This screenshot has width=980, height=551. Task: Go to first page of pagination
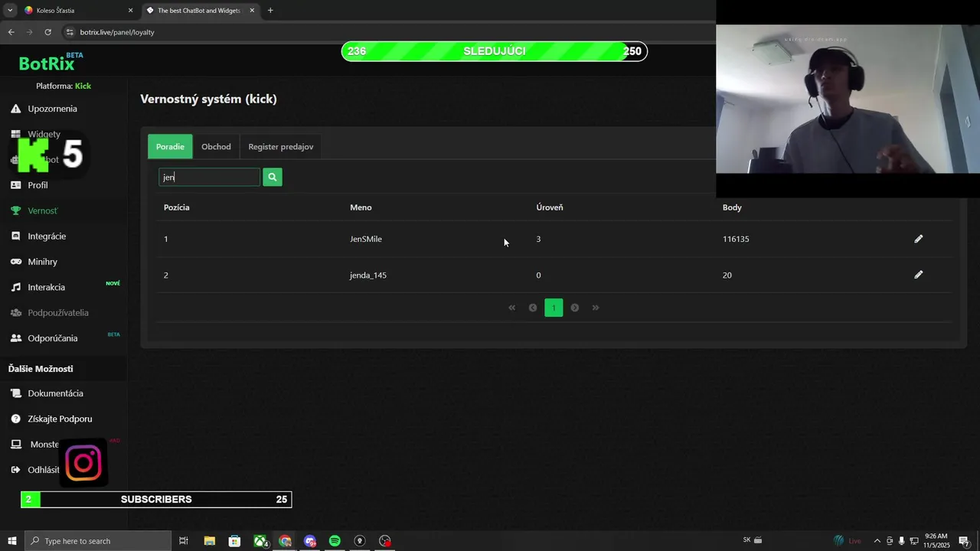[x=512, y=308]
